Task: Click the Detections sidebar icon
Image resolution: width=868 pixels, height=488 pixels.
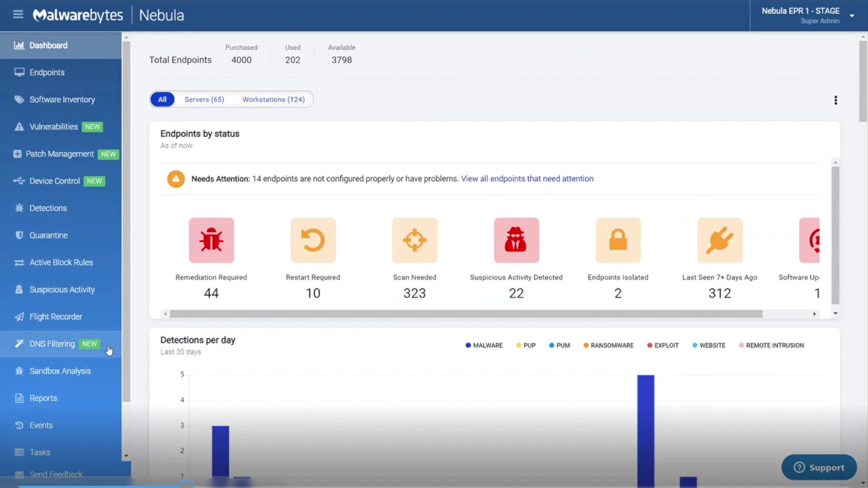Action: coord(19,208)
